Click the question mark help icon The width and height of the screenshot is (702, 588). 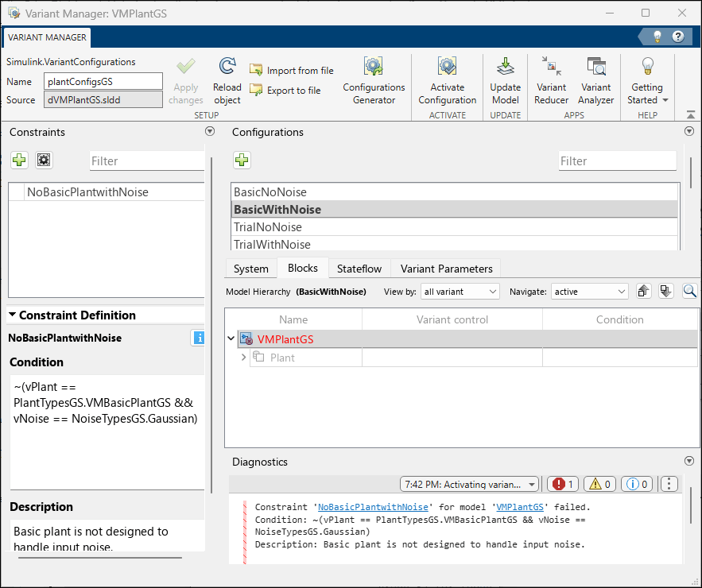pyautogui.click(x=678, y=37)
